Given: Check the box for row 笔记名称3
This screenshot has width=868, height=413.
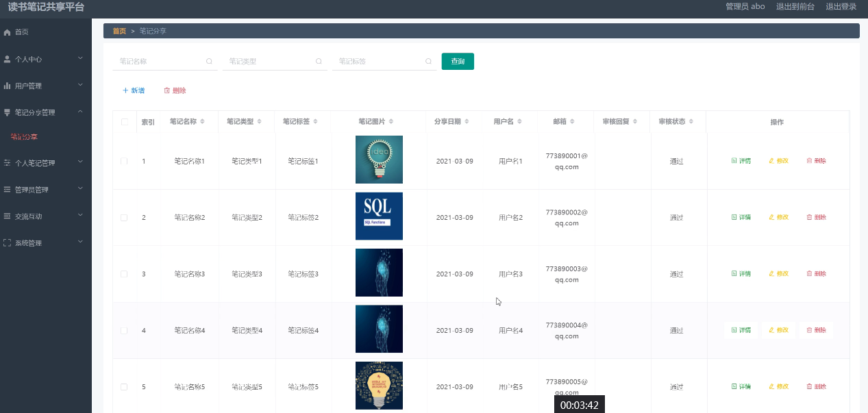Looking at the screenshot, I should tap(124, 273).
